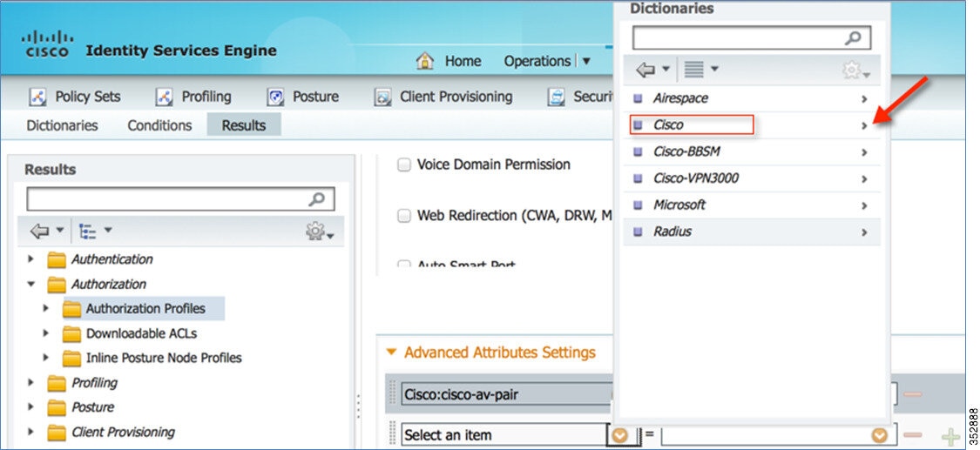Click the Policy Sets icon
Viewport: 980px width, 450px height.
coord(38,97)
